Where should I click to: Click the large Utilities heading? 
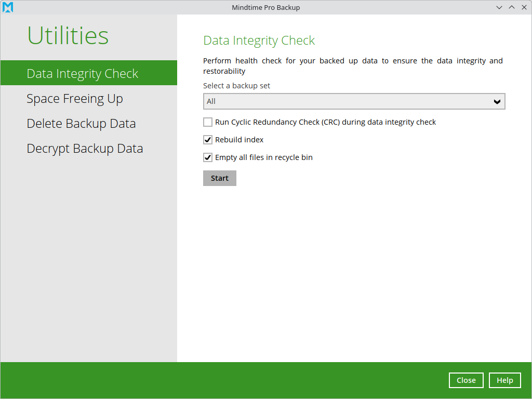(68, 36)
